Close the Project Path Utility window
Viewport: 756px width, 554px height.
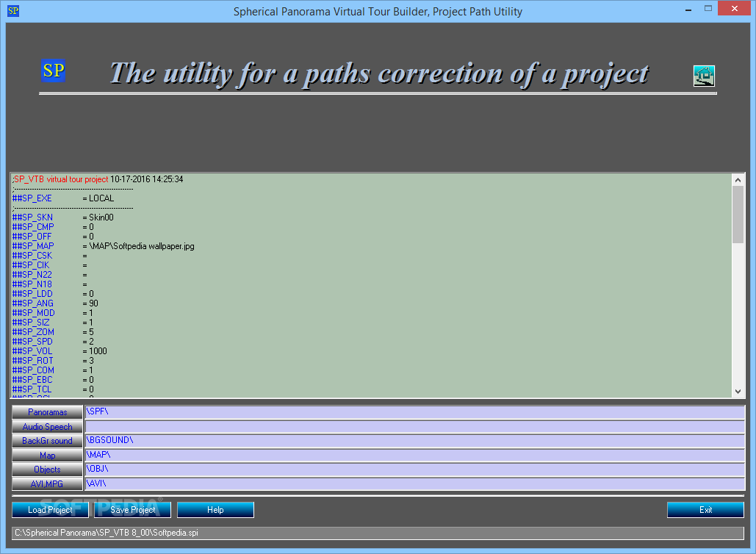[x=734, y=8]
